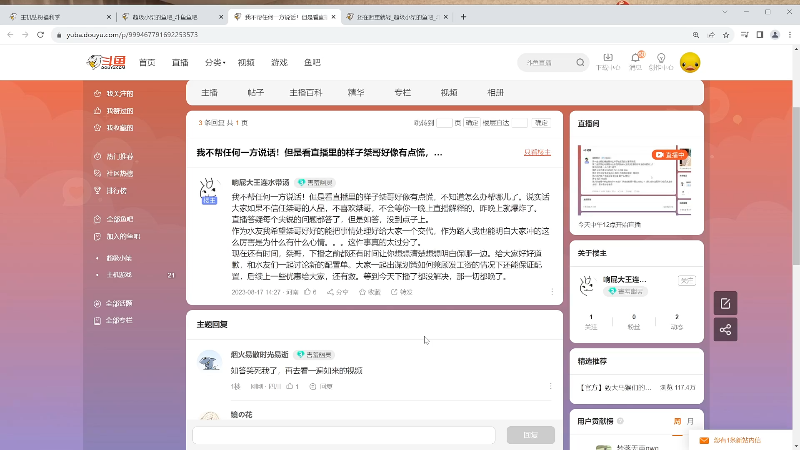Image resolution: width=800 pixels, height=450 pixels.
Task: Open the 社区 item in left sidebar
Action: [x=113, y=173]
